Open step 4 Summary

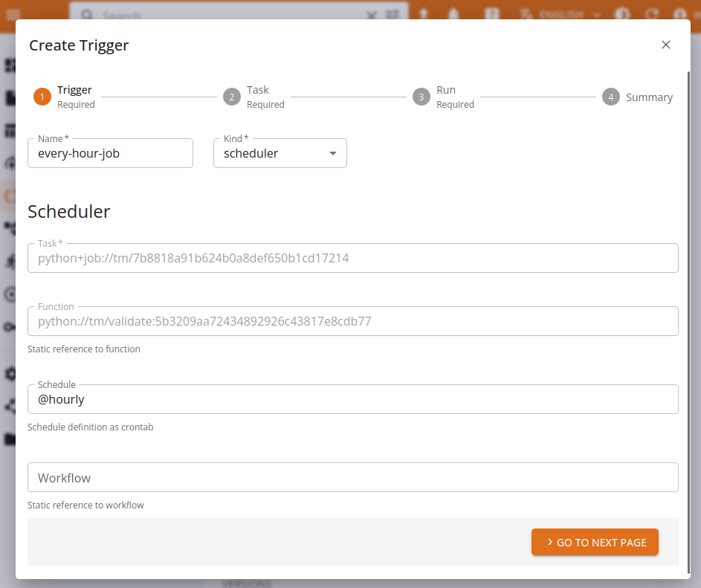[x=611, y=97]
